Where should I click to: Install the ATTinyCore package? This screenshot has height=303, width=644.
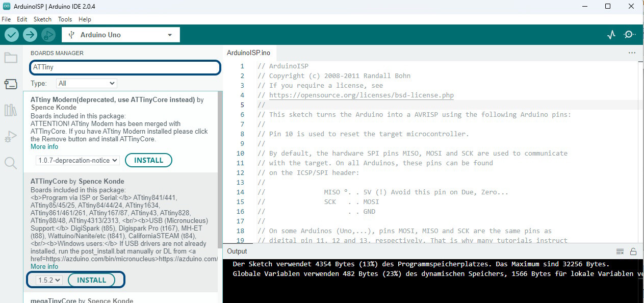tap(91, 280)
